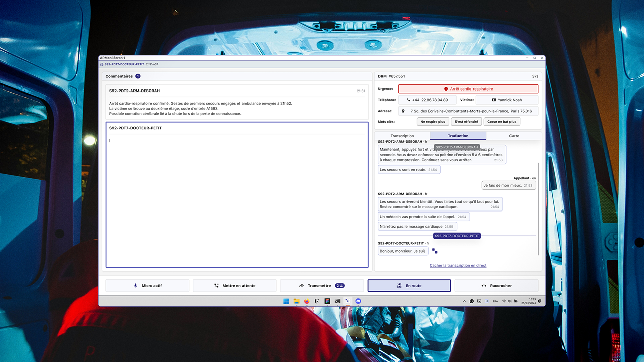This screenshot has height=362, width=644.
Task: Click the hold-call icon on Mettre en attente
Action: coord(216,286)
